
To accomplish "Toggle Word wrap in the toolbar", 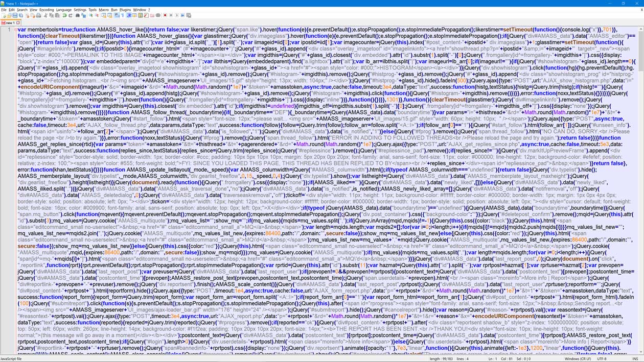I will click(116, 15).
